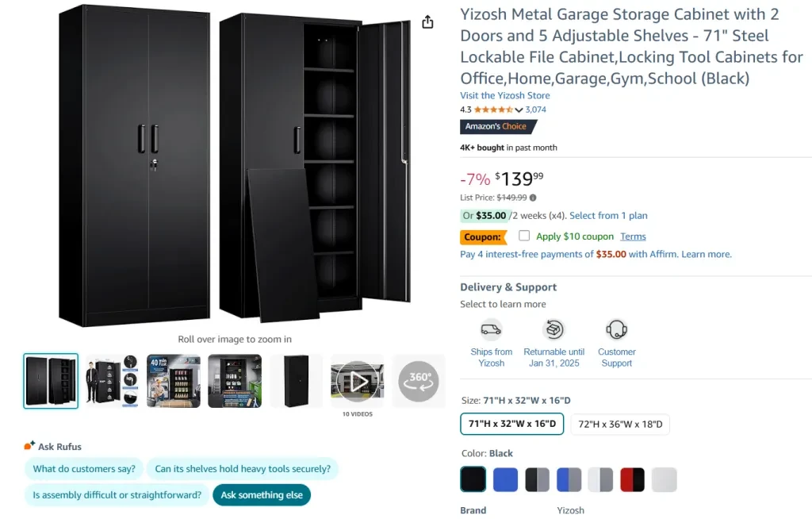Click the Returnable until Jan 31 icon
Viewport: 812px width, 519px height.
pos(553,330)
